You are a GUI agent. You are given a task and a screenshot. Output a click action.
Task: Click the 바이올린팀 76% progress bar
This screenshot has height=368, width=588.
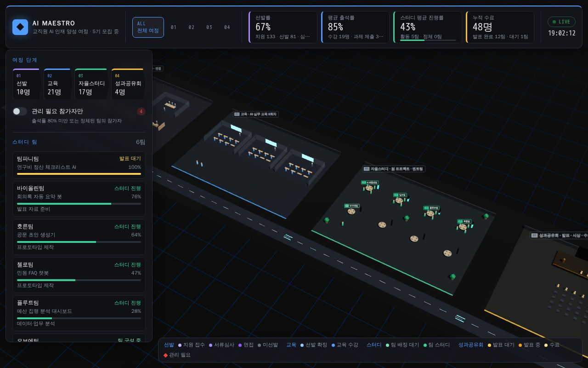point(79,203)
